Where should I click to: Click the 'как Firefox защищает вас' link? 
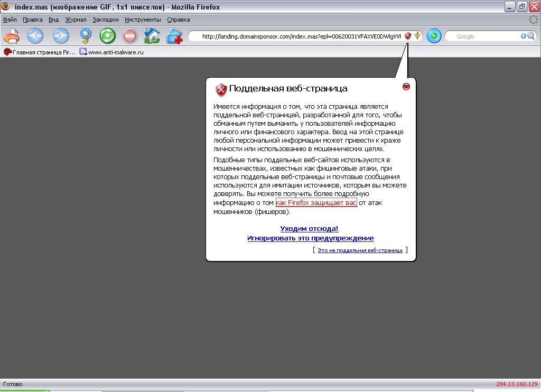pyautogui.click(x=316, y=202)
